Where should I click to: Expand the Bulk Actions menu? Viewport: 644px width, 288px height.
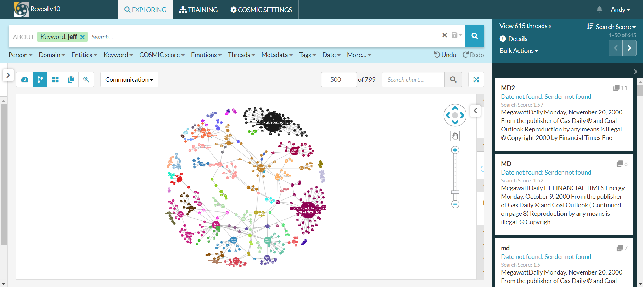(x=519, y=51)
